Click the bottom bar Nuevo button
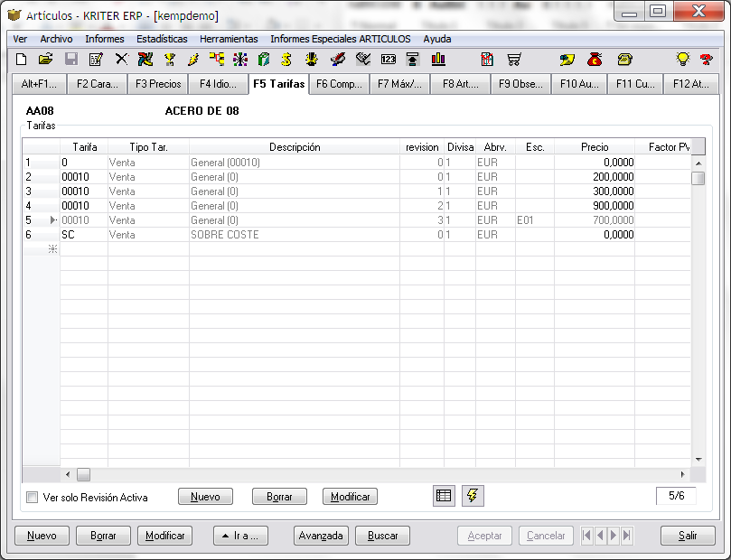This screenshot has width=731, height=560. click(x=42, y=536)
